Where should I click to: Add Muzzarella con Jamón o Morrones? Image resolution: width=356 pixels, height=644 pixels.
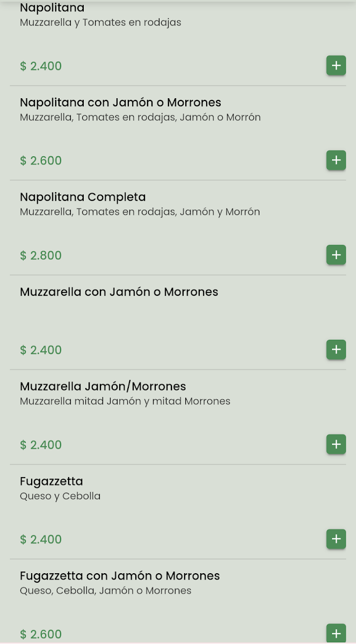(336, 349)
